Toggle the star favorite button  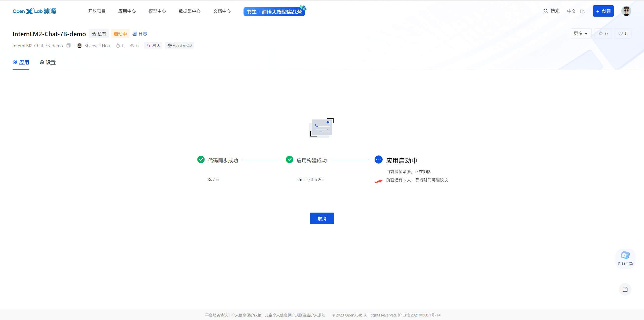(603, 33)
